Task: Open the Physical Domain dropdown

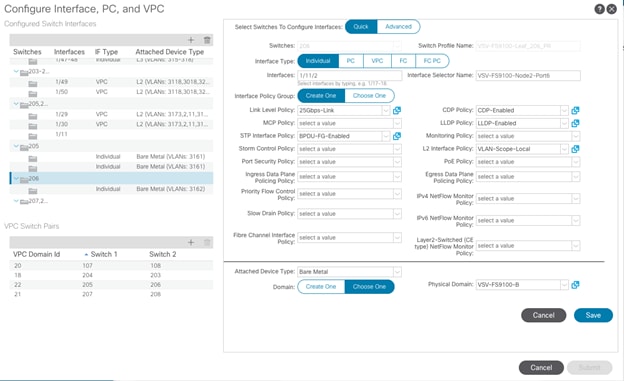Action: tap(564, 285)
